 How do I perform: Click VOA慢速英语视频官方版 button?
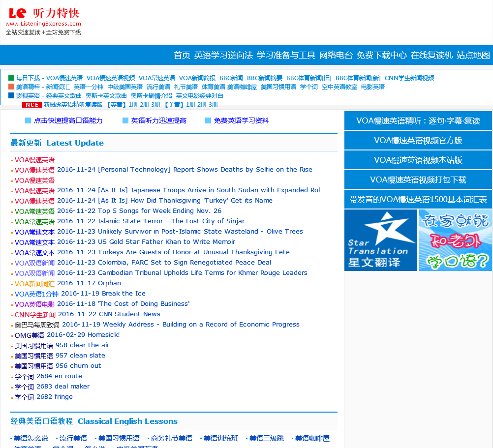[x=418, y=140]
